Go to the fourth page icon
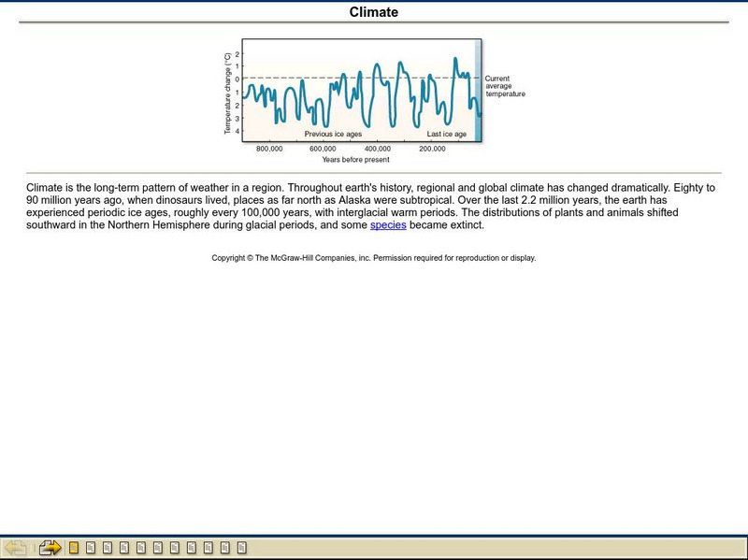Screen dimensions: 748x560 click(124, 547)
